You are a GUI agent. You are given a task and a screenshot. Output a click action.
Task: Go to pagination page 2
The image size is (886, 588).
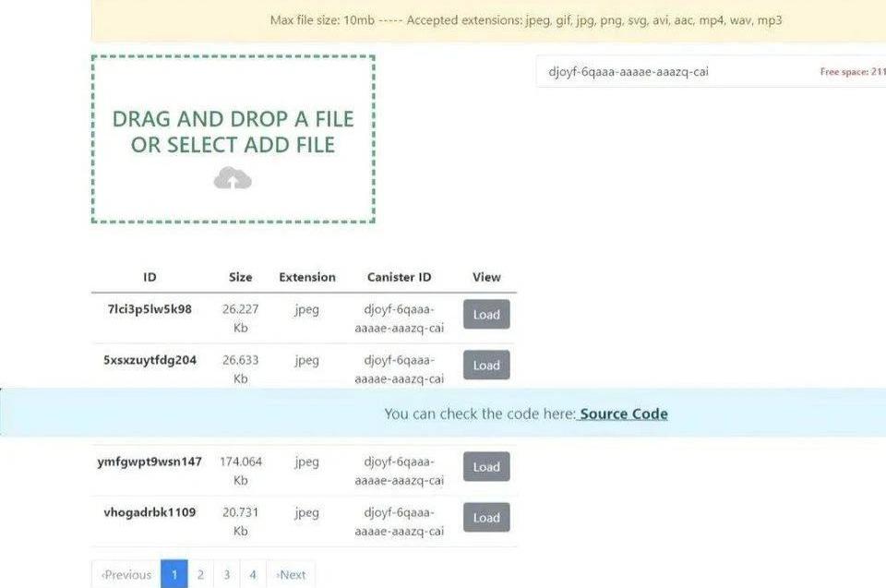(200, 575)
